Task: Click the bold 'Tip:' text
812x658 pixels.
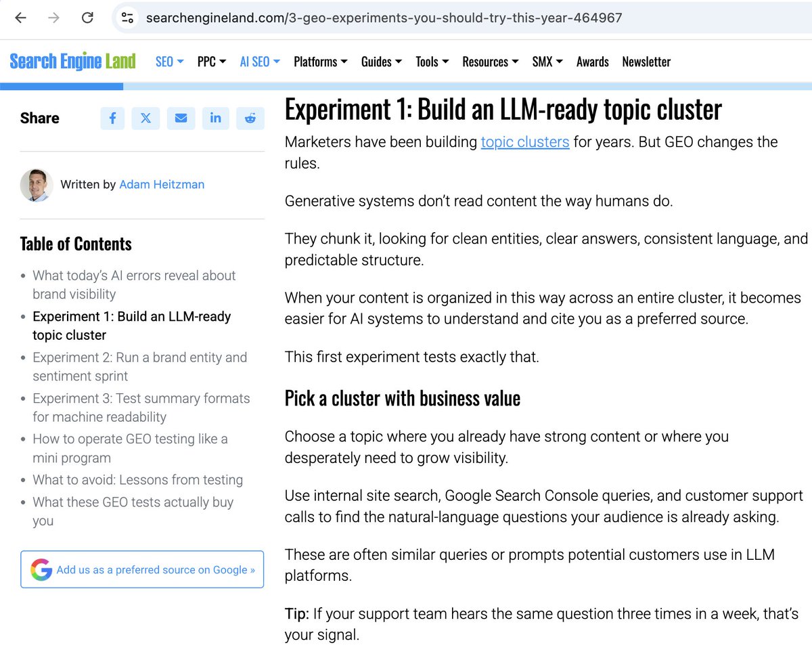Action: pos(297,614)
